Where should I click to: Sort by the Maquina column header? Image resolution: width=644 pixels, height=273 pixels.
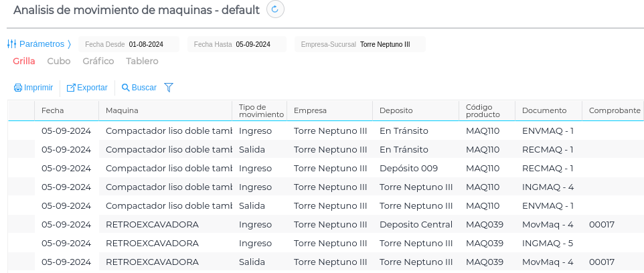tap(123, 110)
